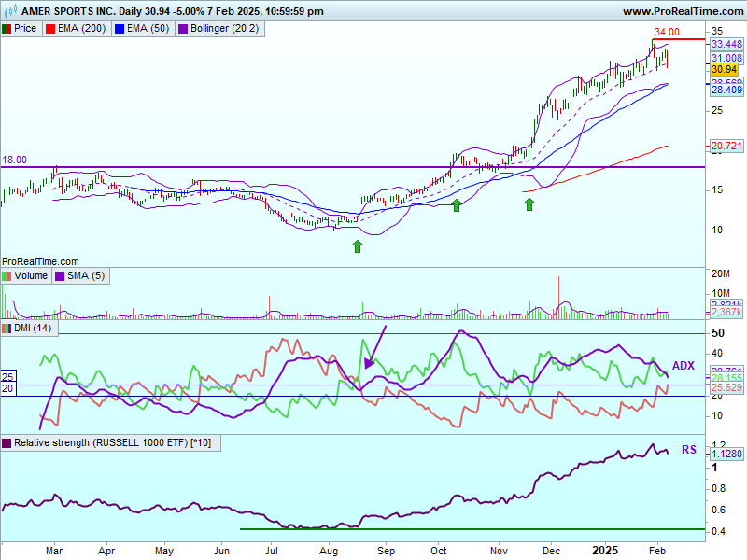Click the DMI (14) legend color icon
The width and height of the screenshot is (747, 560).
coord(7,329)
